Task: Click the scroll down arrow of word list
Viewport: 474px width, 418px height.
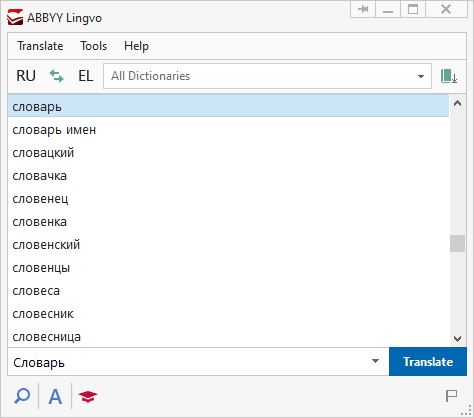Action: 457,339
